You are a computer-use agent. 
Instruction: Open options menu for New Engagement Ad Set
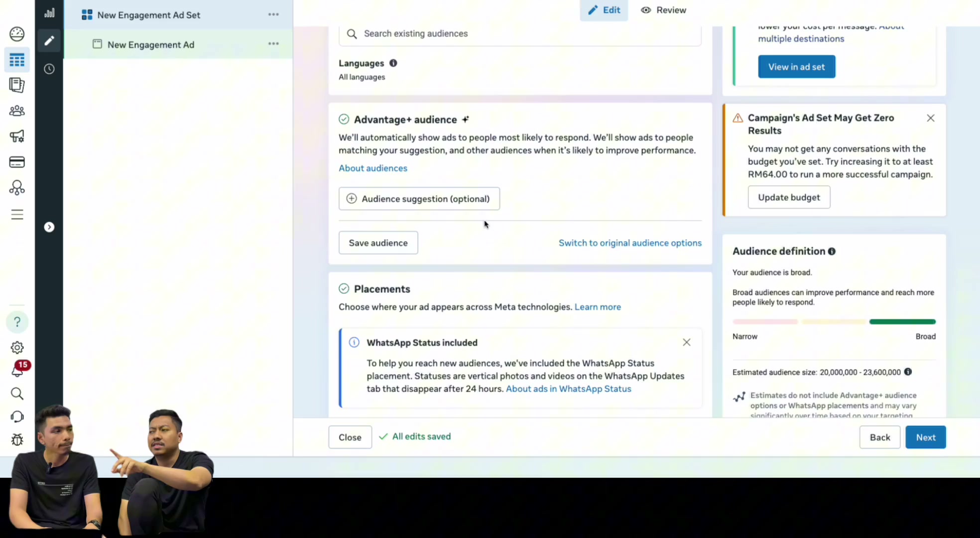[273, 14]
